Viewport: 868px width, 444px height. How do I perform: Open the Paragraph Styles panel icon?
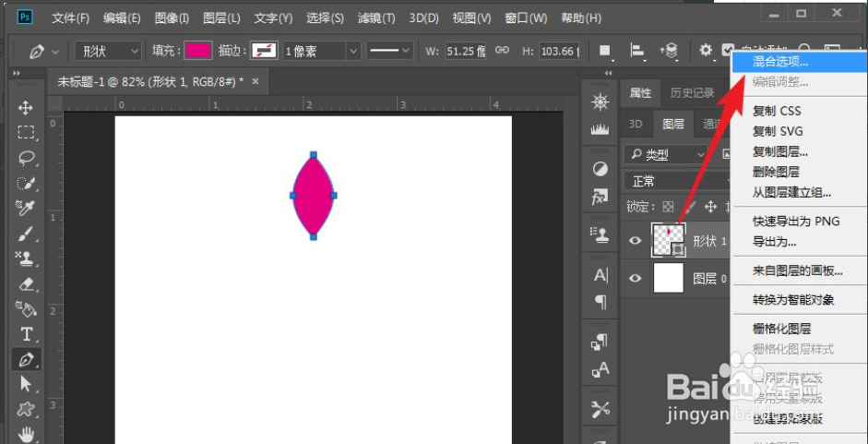[600, 342]
